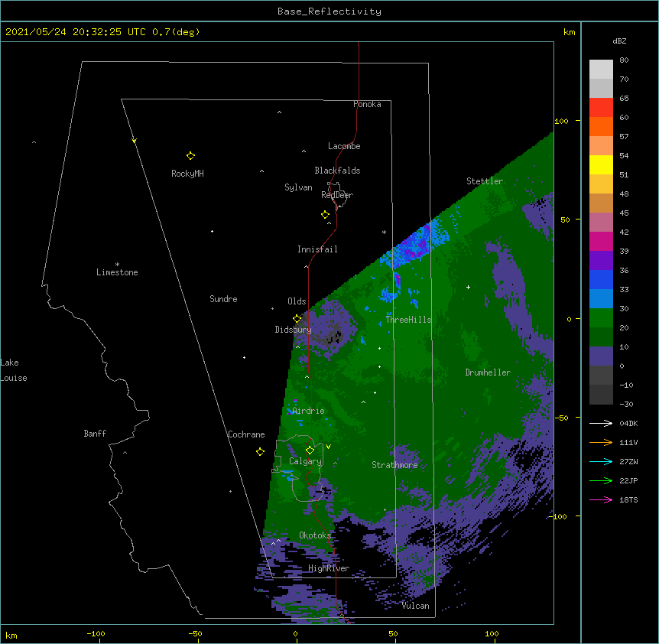Click the yellow diamond marker below Cochrane
Viewport: 659px width, 644px height.
point(260,451)
